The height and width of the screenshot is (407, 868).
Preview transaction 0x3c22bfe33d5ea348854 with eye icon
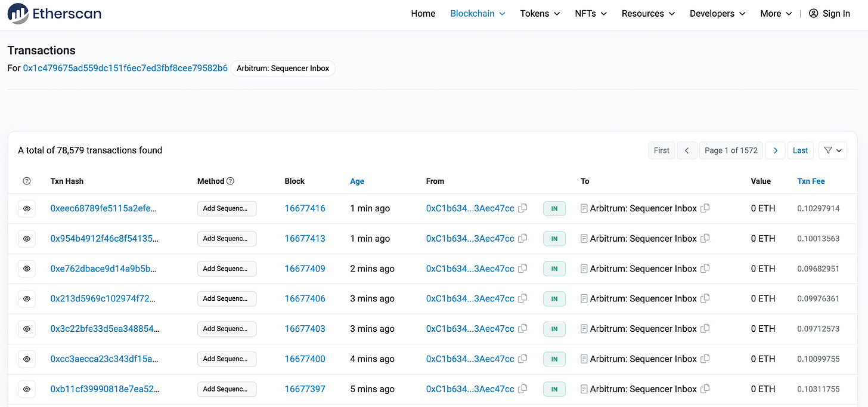[27, 329]
